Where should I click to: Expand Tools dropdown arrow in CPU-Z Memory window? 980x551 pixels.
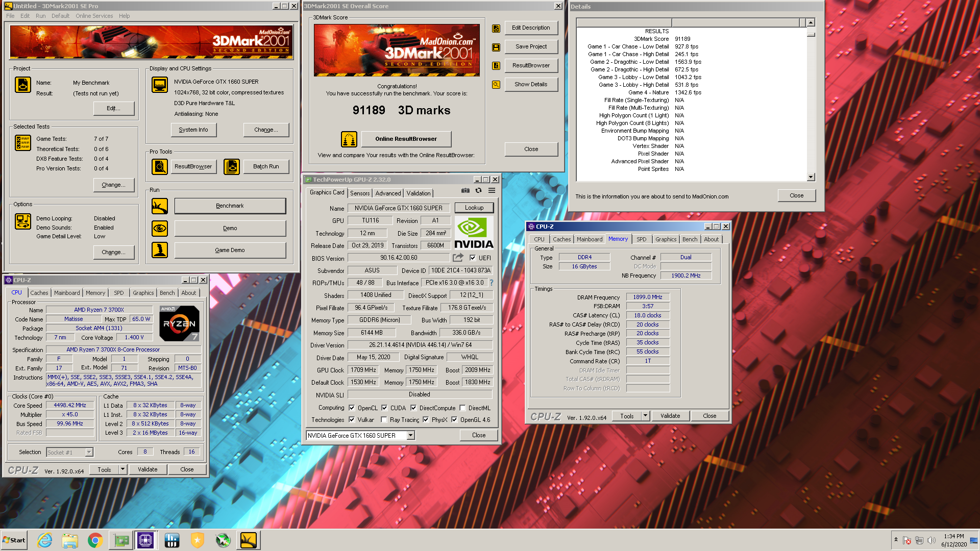point(645,416)
